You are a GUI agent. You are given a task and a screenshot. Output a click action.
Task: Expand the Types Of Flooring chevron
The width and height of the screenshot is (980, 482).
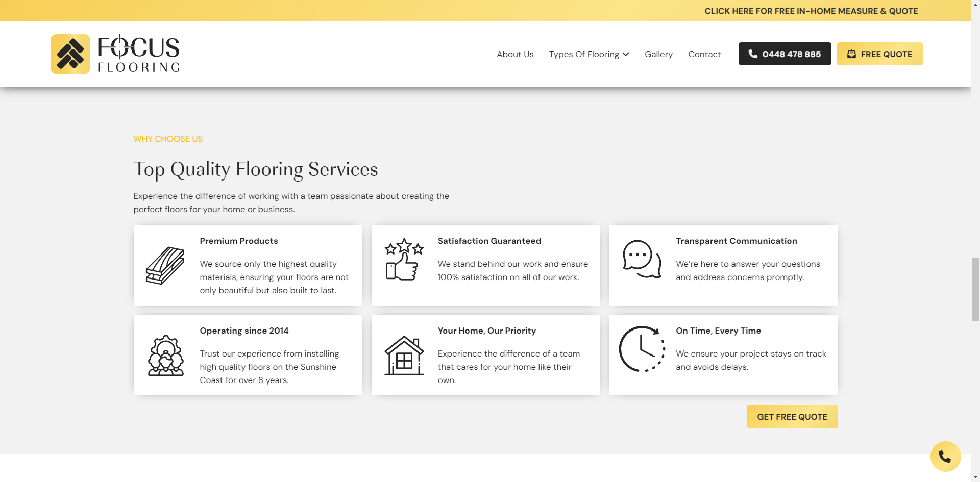click(x=626, y=54)
